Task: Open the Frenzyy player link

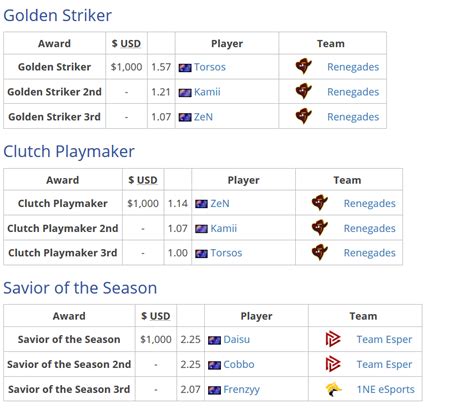Action: click(x=241, y=389)
